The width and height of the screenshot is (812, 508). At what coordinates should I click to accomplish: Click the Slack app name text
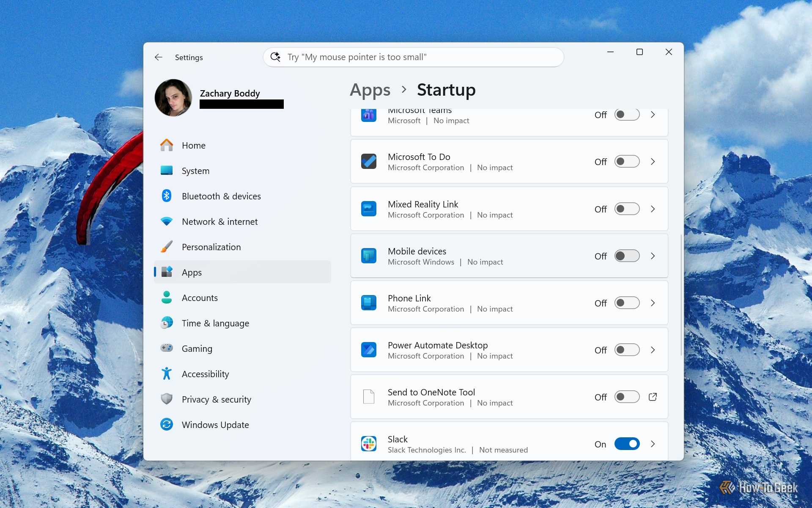(398, 439)
